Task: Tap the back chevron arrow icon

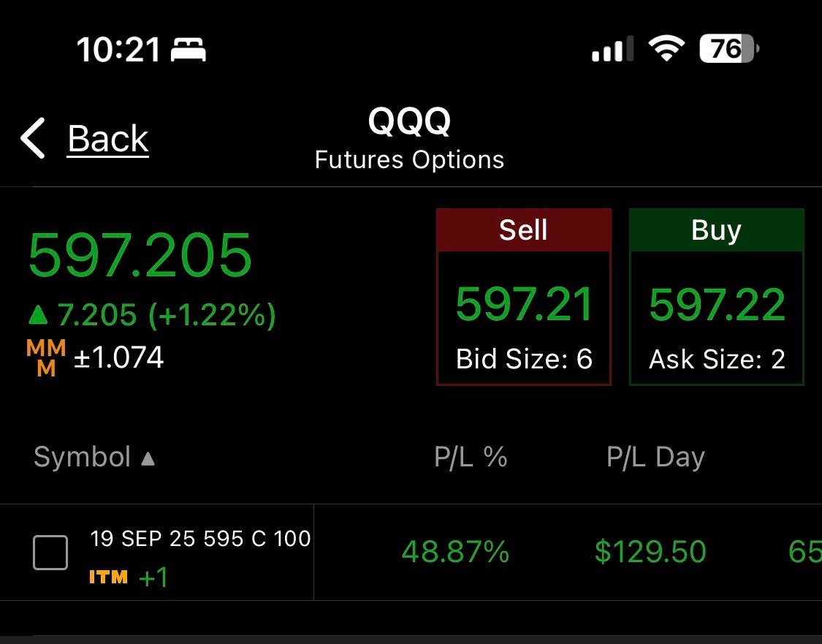Action: click(32, 138)
